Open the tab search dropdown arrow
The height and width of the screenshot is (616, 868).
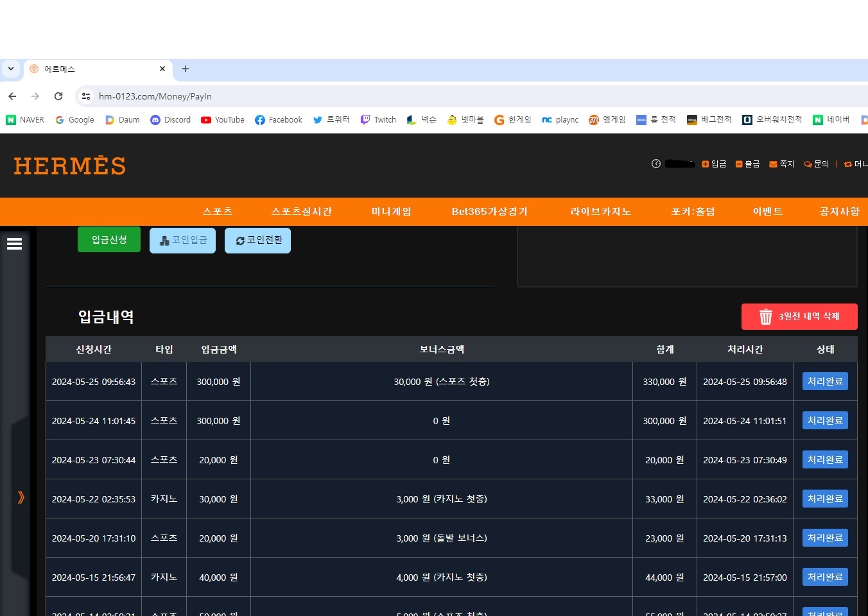click(11, 69)
